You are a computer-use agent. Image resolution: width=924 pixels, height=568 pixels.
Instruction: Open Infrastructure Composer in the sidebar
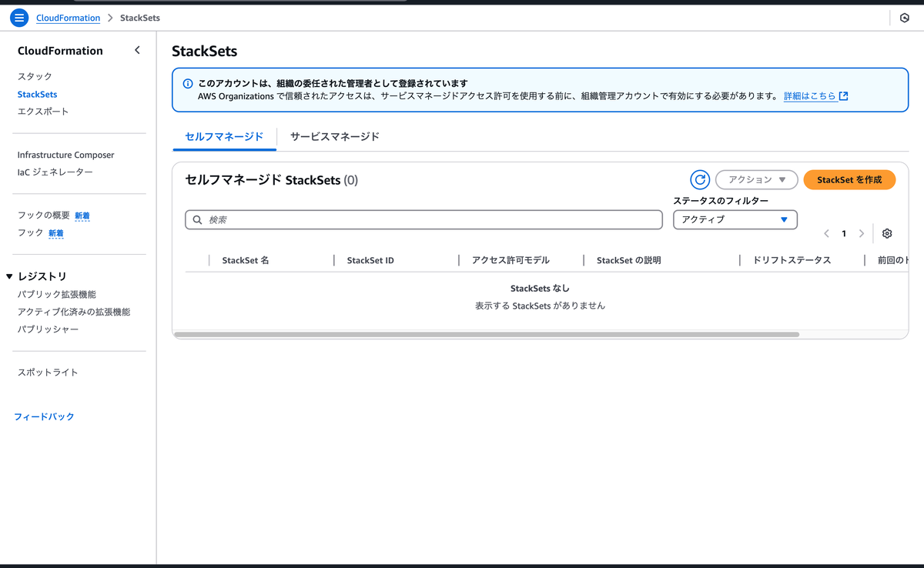point(65,155)
